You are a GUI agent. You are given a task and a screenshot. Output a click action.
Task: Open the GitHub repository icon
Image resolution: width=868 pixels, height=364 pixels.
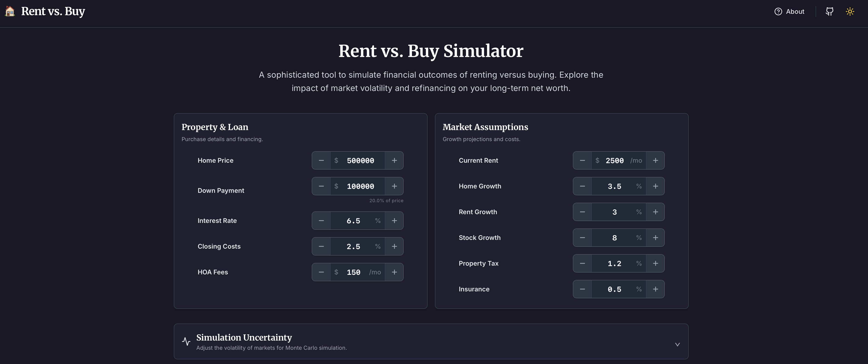click(829, 11)
